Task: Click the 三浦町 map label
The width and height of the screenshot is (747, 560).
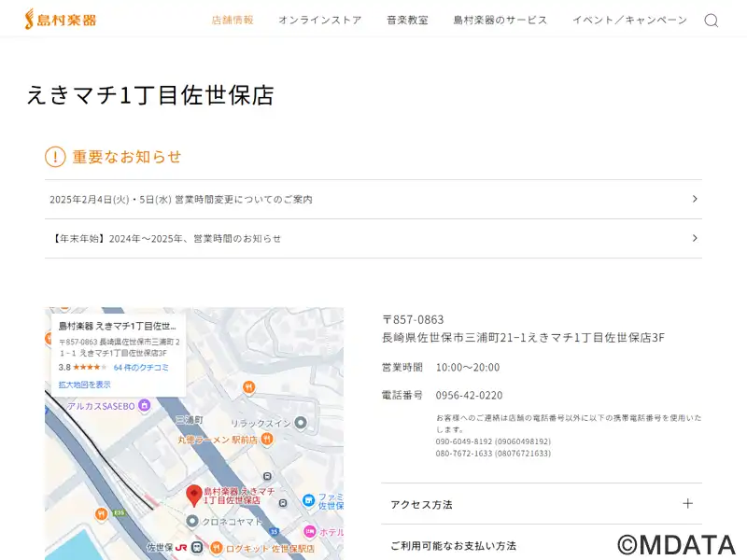Action: 190,419
